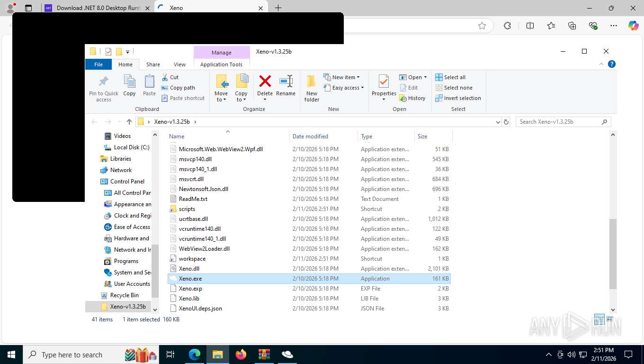Viewport: 644px width, 364px height.
Task: Expand Easy access dropdown
Action: [344, 88]
